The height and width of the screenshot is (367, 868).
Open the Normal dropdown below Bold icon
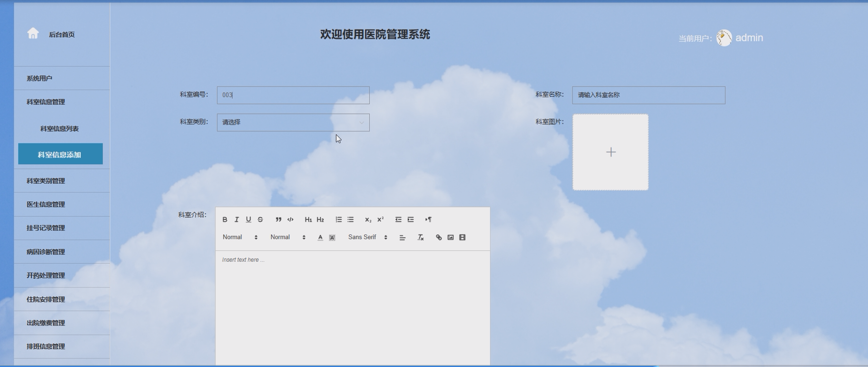[240, 237]
